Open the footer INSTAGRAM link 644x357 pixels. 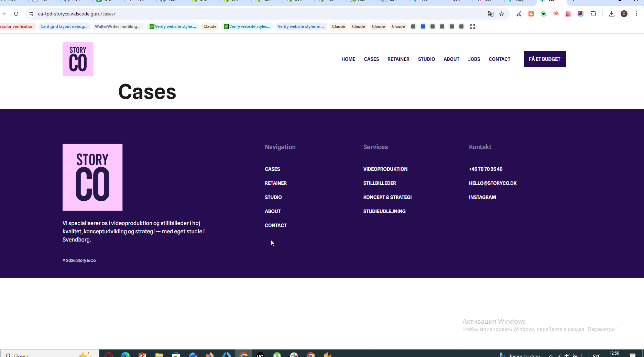(x=482, y=197)
